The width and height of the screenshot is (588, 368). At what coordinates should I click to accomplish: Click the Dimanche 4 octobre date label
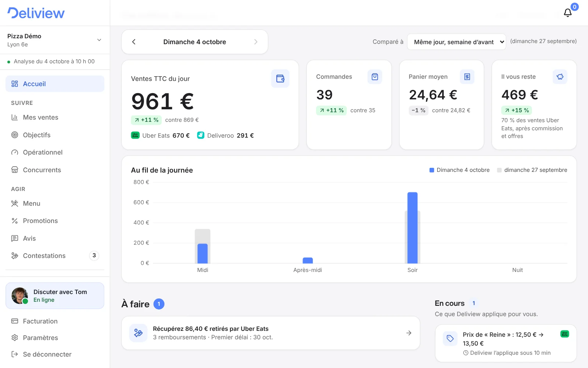click(x=195, y=42)
